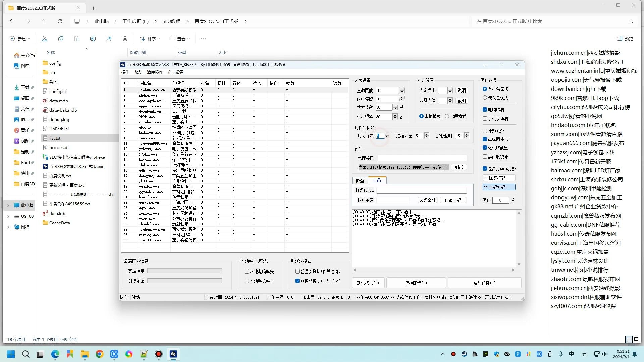Click the log panel vertical scrollbar down arrow

[x=519, y=264]
